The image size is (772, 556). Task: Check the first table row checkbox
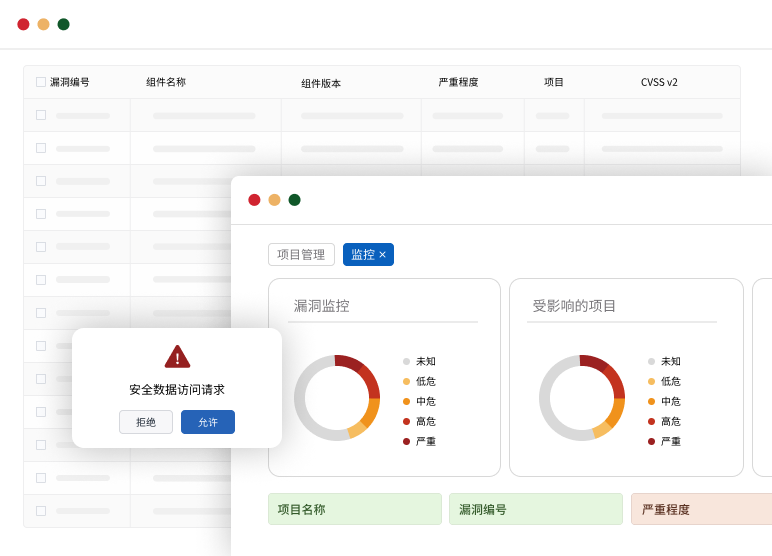coord(41,115)
